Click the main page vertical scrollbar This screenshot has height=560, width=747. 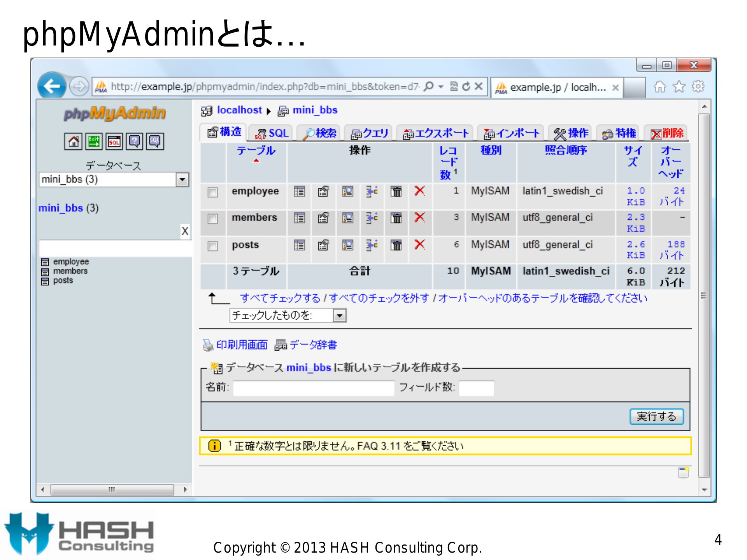[704, 296]
